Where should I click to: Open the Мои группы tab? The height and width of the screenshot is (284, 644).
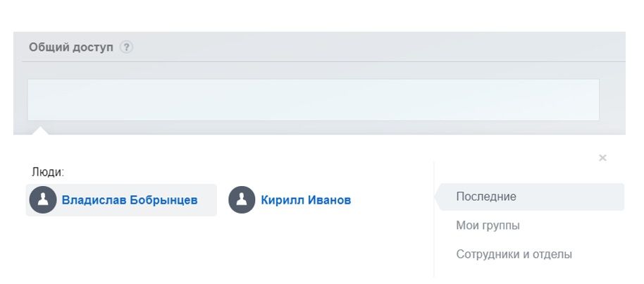coord(488,226)
